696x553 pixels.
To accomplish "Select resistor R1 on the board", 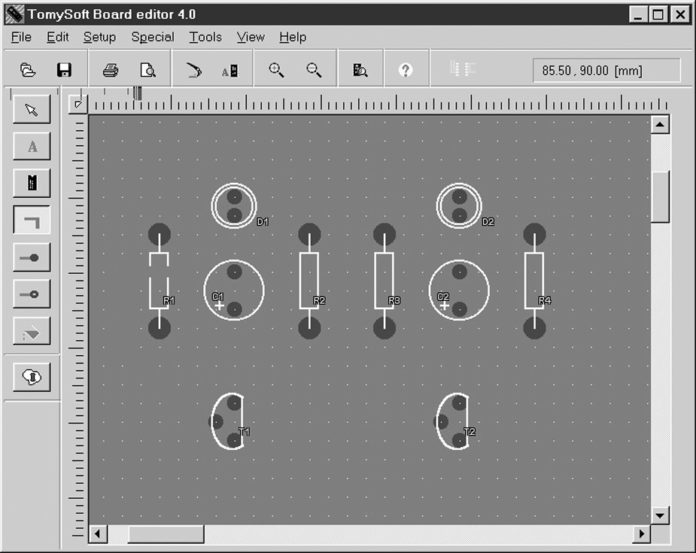I will 159,281.
